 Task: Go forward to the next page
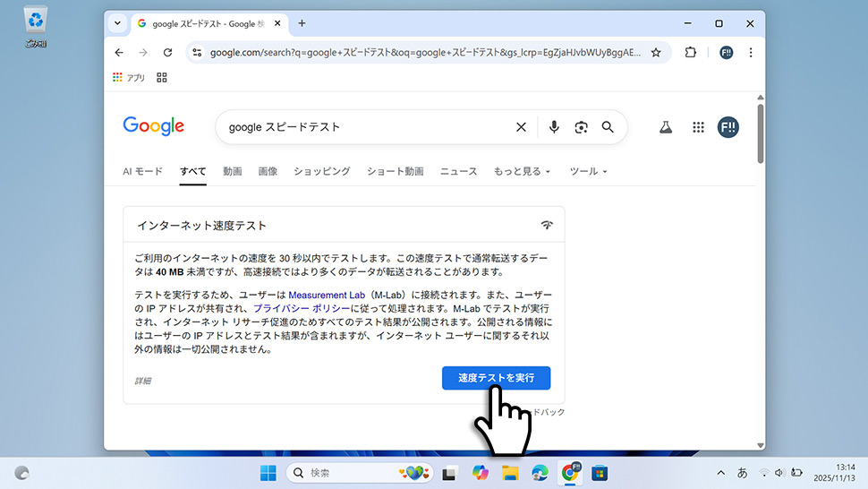pyautogui.click(x=143, y=53)
